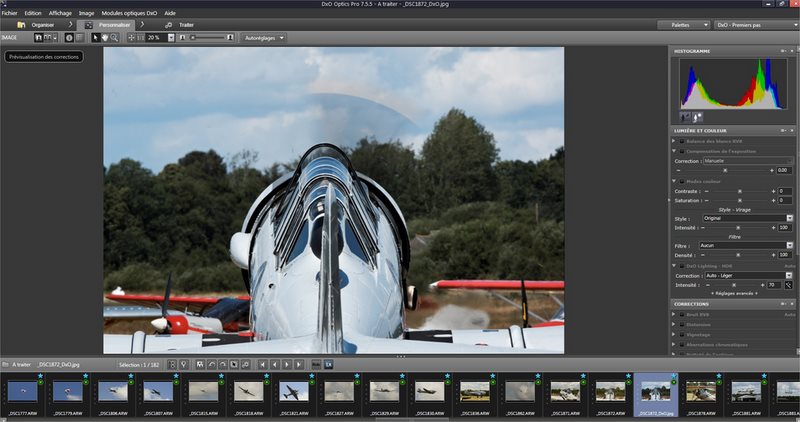
Task: Enable DxO Lighting - HDR checkbox
Action: [x=682, y=266]
